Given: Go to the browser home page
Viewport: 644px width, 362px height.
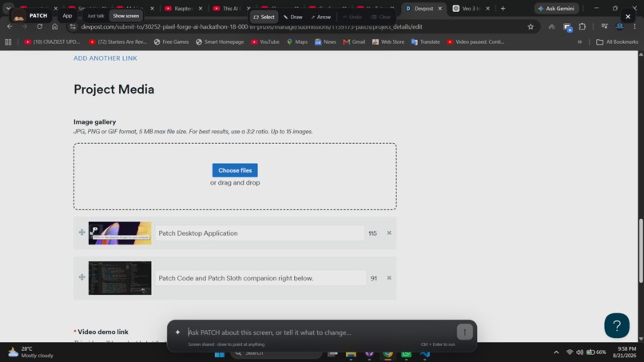Looking at the screenshot, I should 54,26.
